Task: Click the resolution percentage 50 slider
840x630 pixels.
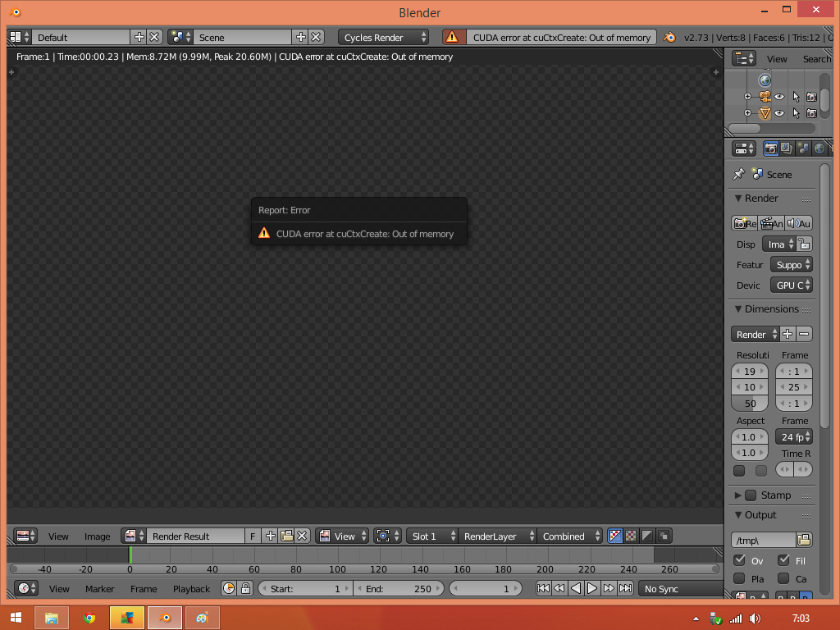Action: coord(750,404)
